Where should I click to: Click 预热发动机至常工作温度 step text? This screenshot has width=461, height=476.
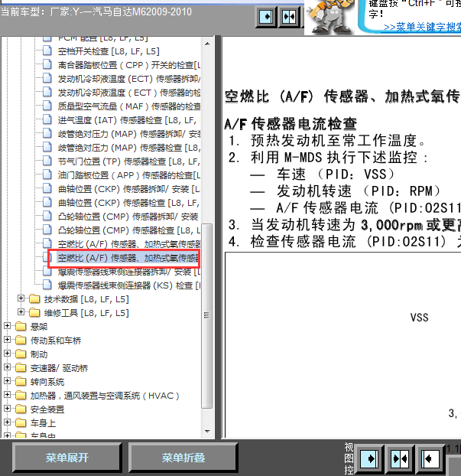[x=338, y=141]
